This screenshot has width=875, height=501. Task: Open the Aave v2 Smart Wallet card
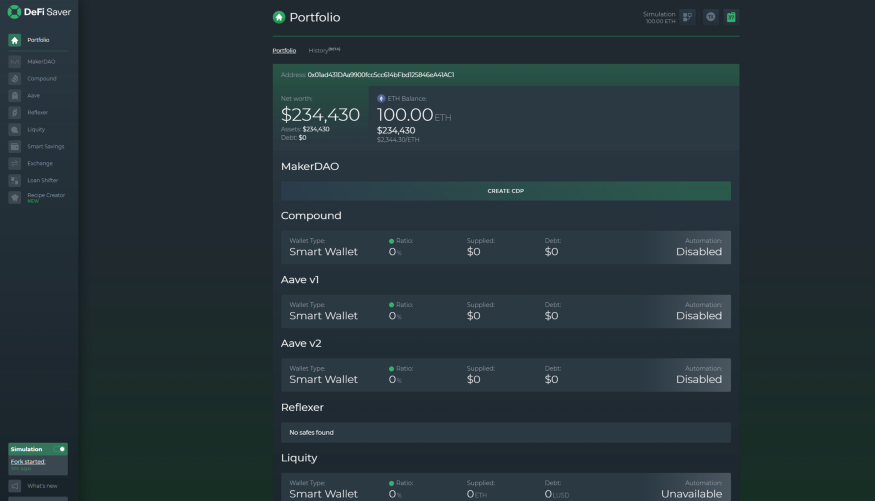click(506, 375)
